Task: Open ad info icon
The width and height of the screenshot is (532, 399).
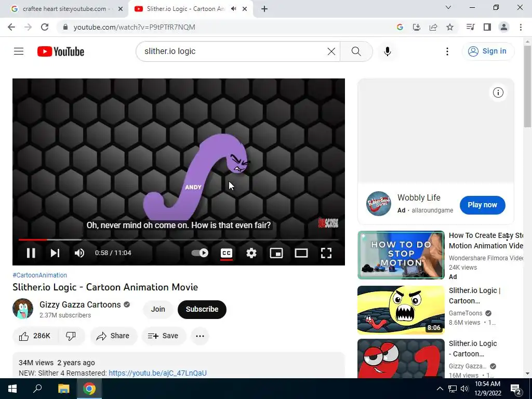Action: coord(498,92)
